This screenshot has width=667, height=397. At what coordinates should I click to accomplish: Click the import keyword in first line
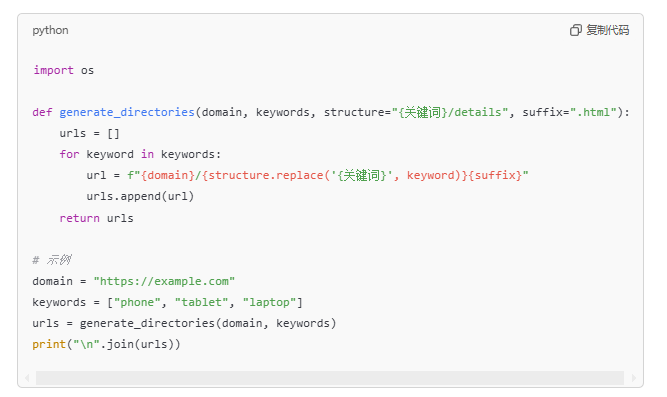pyautogui.click(x=54, y=70)
